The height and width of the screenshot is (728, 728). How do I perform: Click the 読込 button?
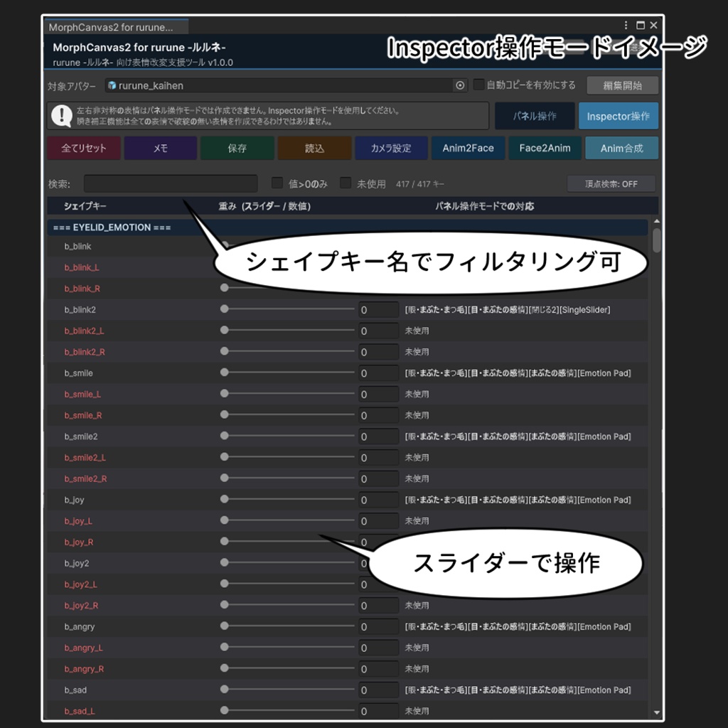(x=314, y=148)
